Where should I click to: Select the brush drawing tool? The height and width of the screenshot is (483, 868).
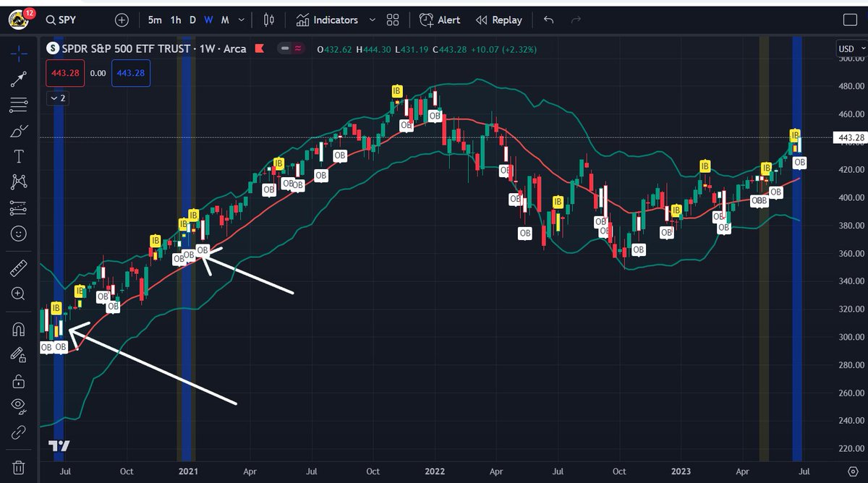tap(19, 131)
